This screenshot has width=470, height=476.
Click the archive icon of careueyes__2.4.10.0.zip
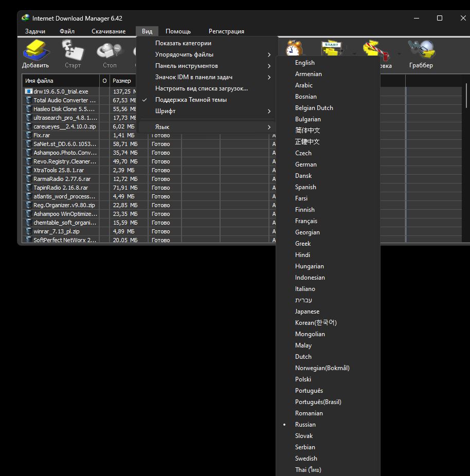(29, 126)
